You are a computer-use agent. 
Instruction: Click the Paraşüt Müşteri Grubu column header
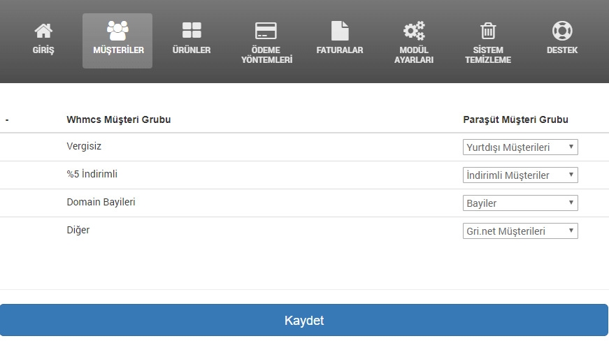515,119
